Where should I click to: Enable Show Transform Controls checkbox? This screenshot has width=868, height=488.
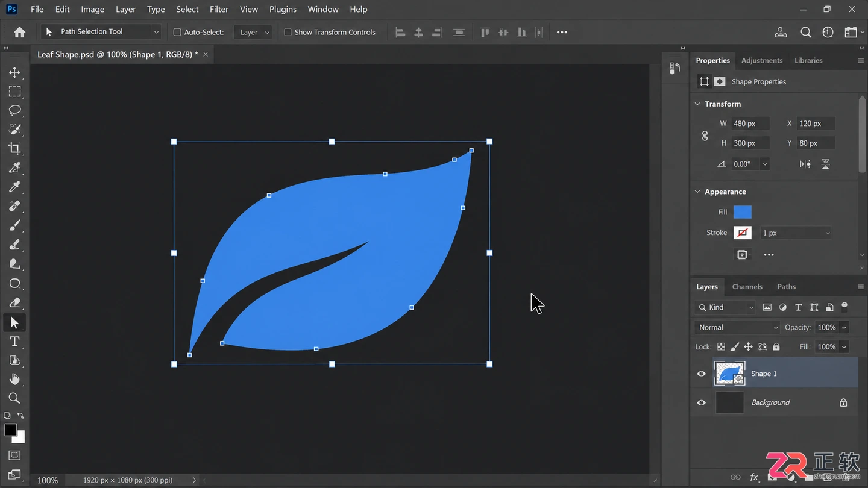(x=288, y=32)
